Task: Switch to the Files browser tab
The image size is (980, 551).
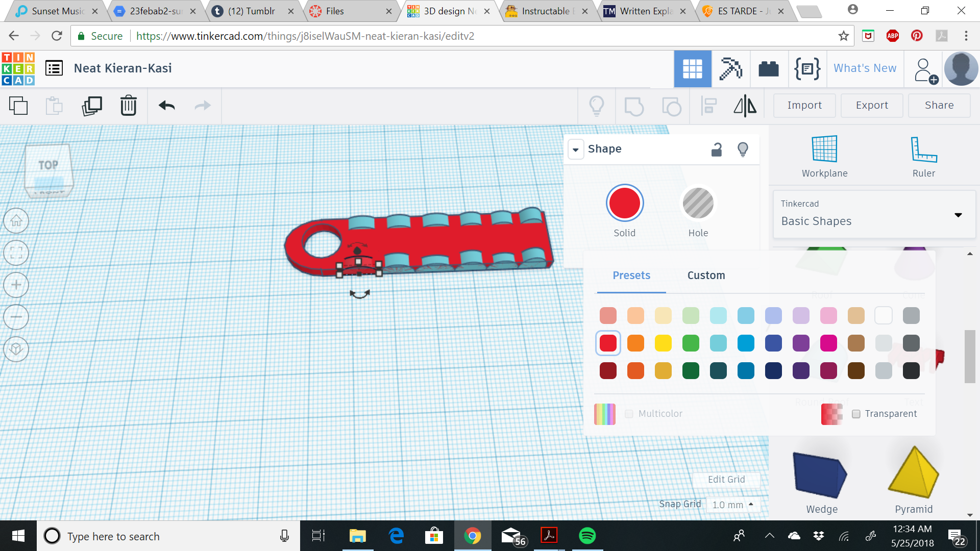Action: (351, 11)
